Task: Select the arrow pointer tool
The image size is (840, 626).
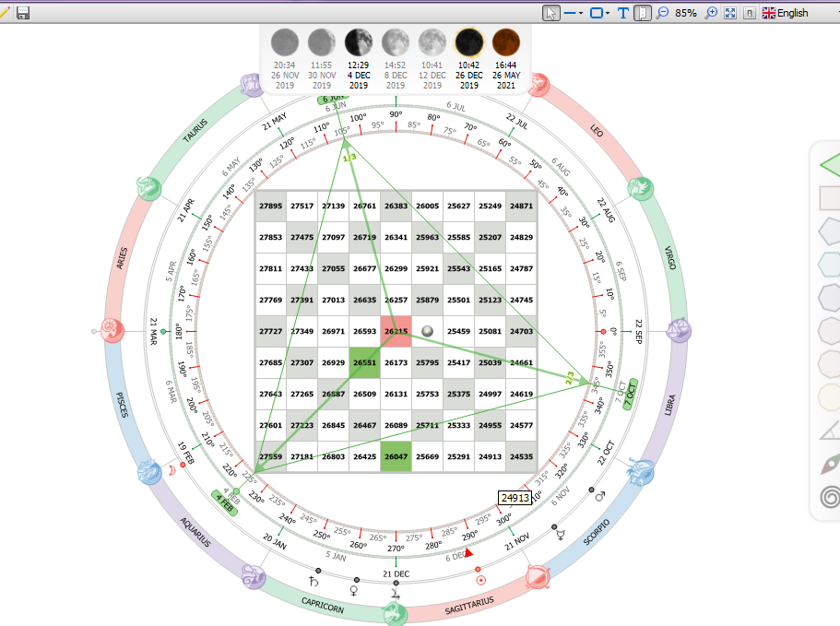Action: click(550, 13)
